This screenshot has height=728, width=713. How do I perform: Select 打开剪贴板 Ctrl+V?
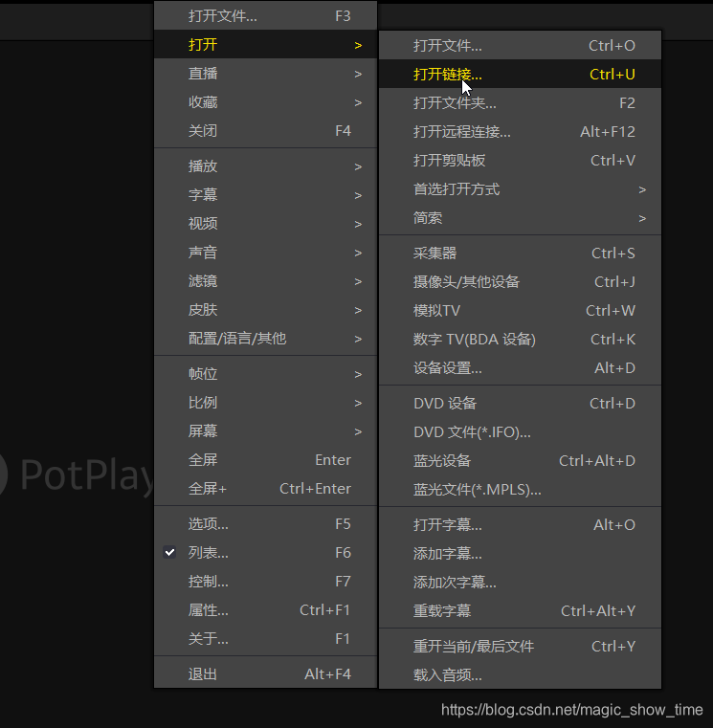tap(521, 161)
